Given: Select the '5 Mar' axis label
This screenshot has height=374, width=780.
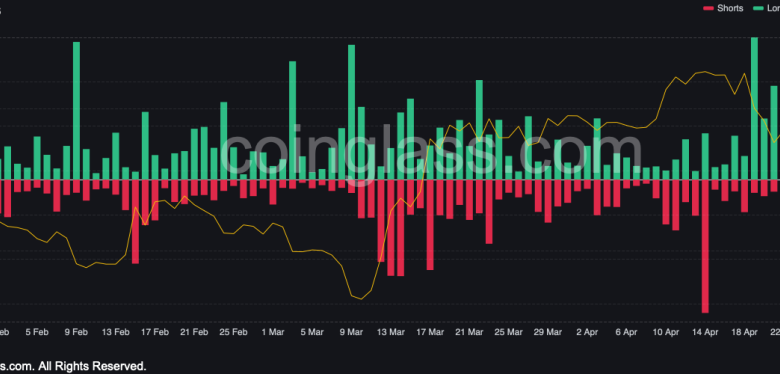Looking at the screenshot, I should point(312,332).
